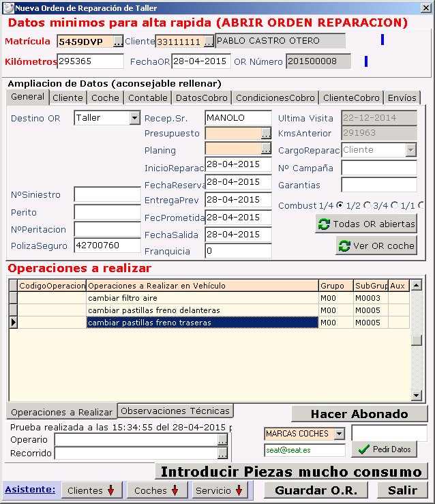Switch to the Cliente tab

(x=67, y=98)
